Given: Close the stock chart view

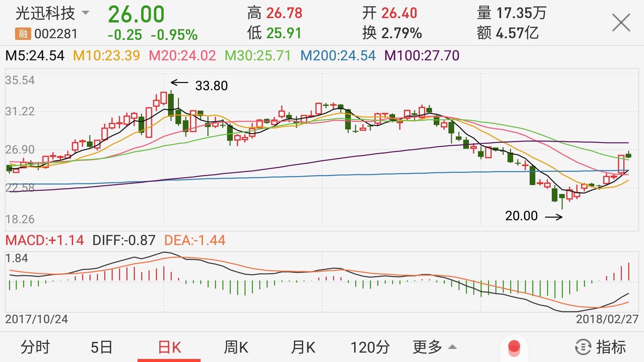Looking at the screenshot, I should pyautogui.click(x=621, y=23).
